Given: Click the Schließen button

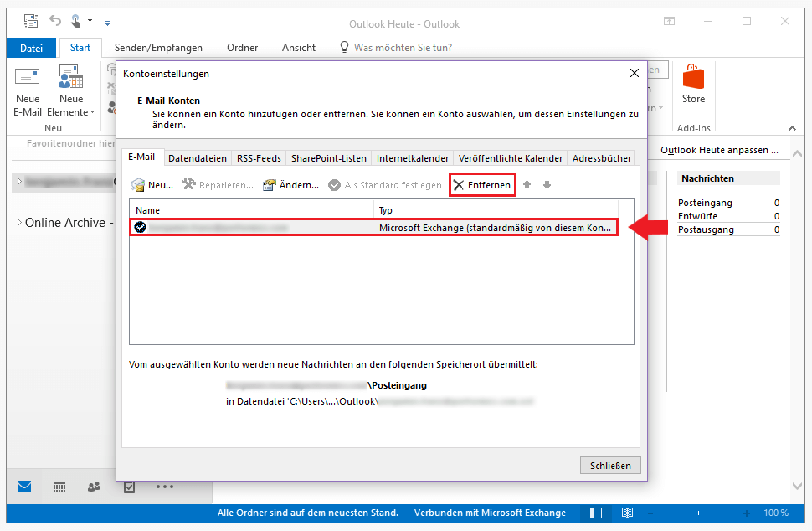Looking at the screenshot, I should point(610,465).
